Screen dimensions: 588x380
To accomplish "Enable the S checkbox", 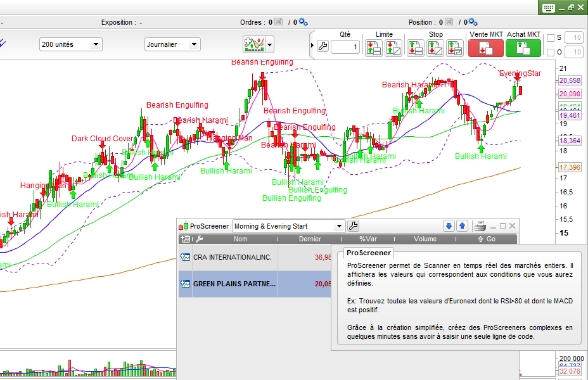I will tap(551, 38).
